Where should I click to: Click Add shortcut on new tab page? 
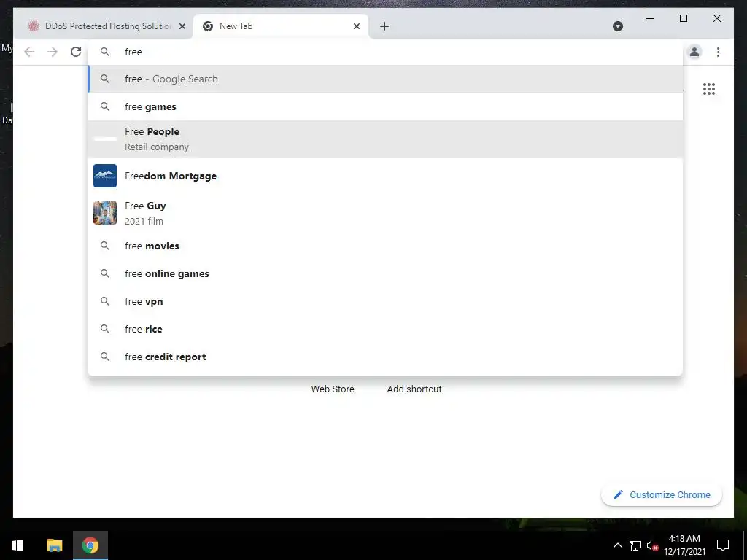pyautogui.click(x=414, y=389)
